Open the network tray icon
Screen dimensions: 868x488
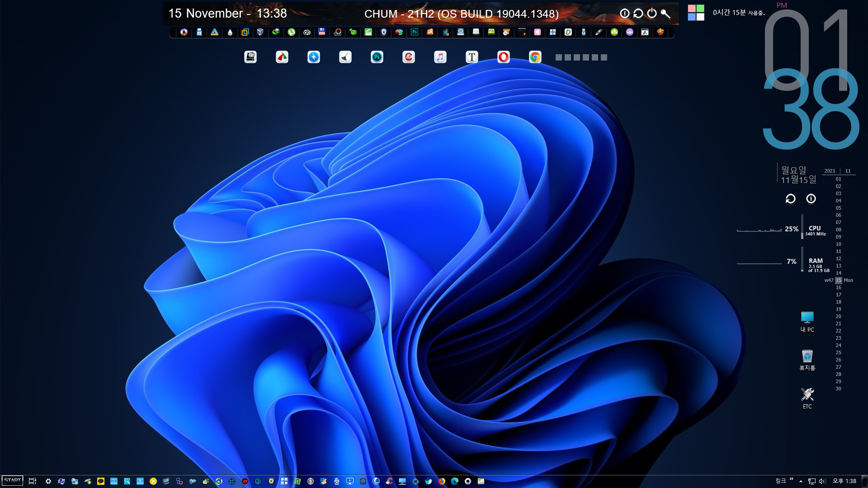click(812, 481)
